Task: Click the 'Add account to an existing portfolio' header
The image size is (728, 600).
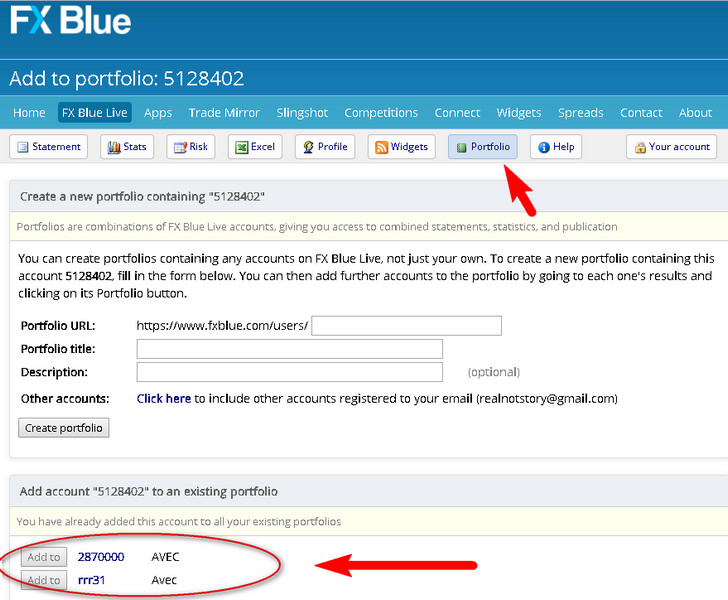Action: click(149, 491)
